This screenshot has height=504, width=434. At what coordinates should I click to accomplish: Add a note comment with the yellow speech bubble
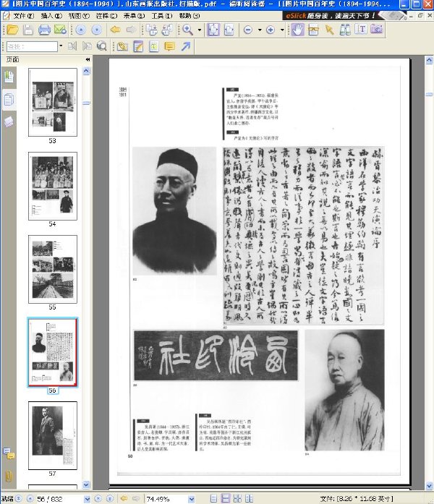point(169,46)
